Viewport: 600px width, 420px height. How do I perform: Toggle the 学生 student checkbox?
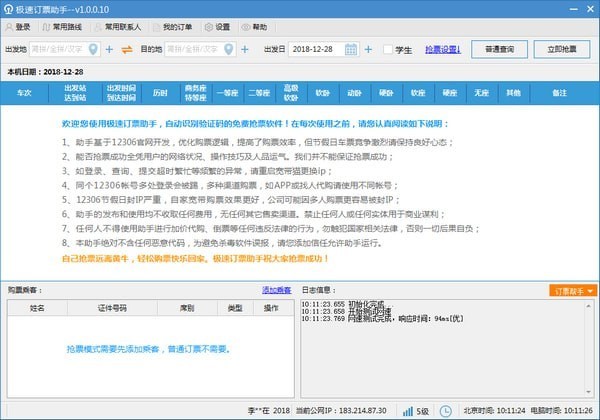(x=388, y=49)
